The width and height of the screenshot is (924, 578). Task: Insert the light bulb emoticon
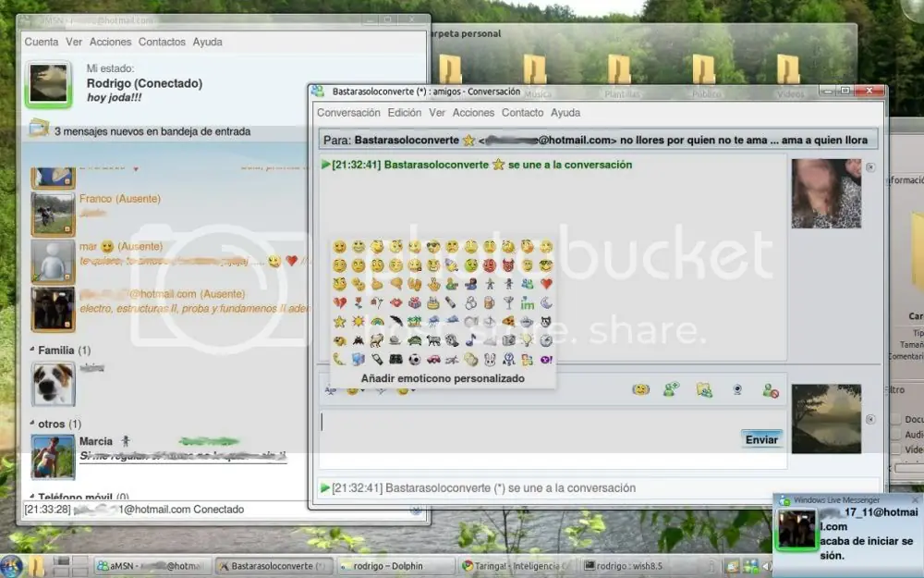(528, 340)
